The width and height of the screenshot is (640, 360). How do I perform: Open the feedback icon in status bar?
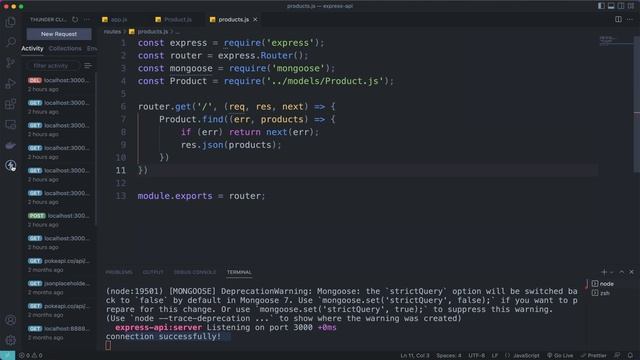pyautogui.click(x=618, y=356)
